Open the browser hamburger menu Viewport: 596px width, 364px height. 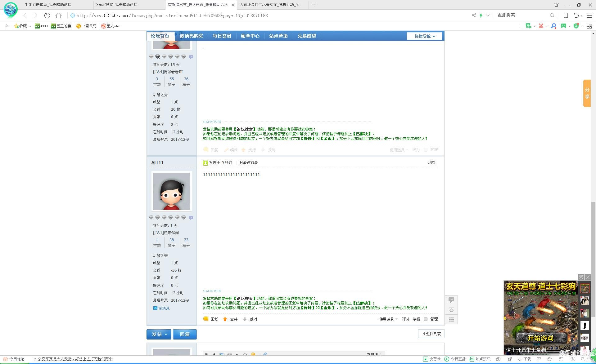589,15
